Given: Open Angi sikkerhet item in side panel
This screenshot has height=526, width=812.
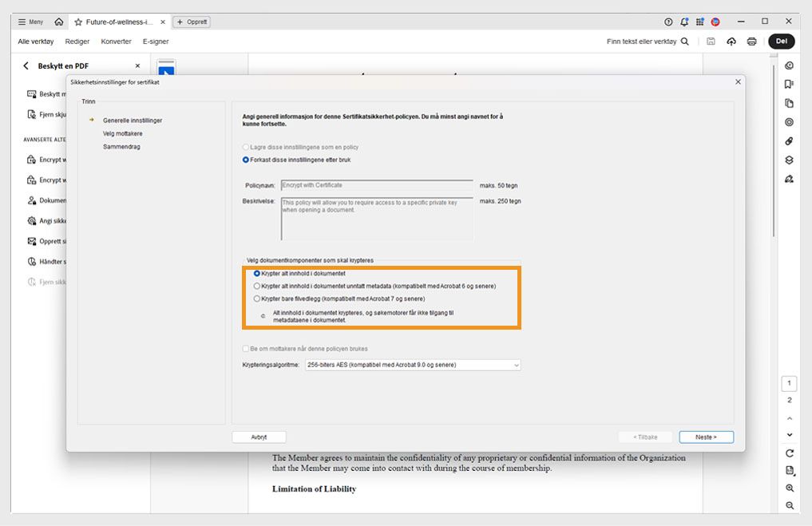Looking at the screenshot, I should click(46, 221).
